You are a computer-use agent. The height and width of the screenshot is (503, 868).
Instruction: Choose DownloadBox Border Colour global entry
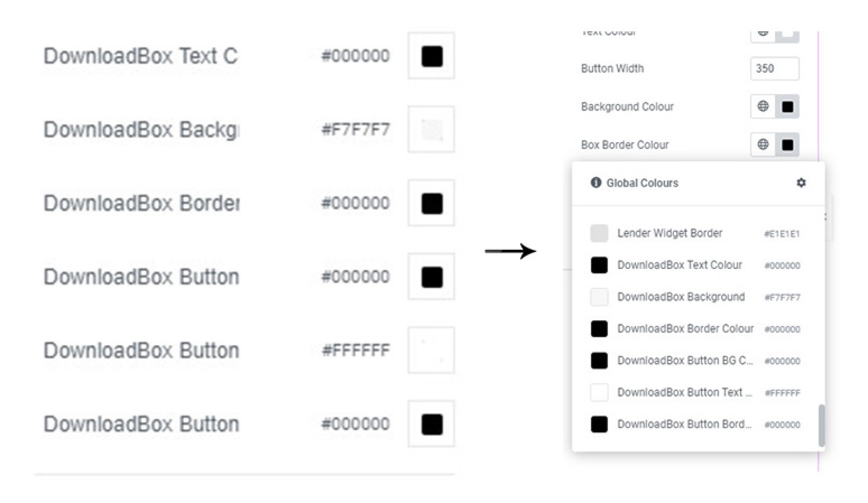[695, 328]
